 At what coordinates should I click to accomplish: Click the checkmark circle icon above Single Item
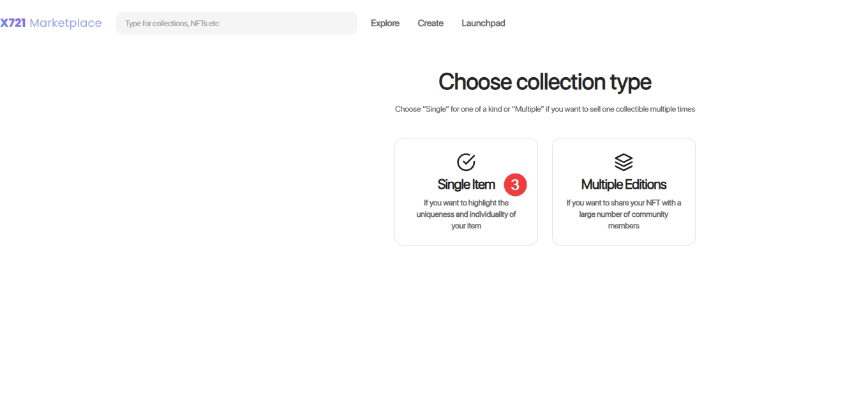point(466,162)
